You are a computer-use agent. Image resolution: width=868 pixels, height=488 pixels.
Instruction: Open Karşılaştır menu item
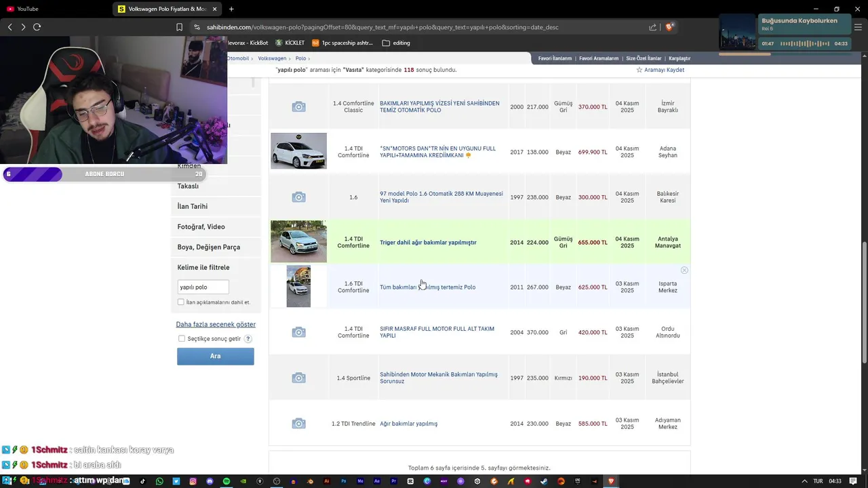click(x=679, y=58)
